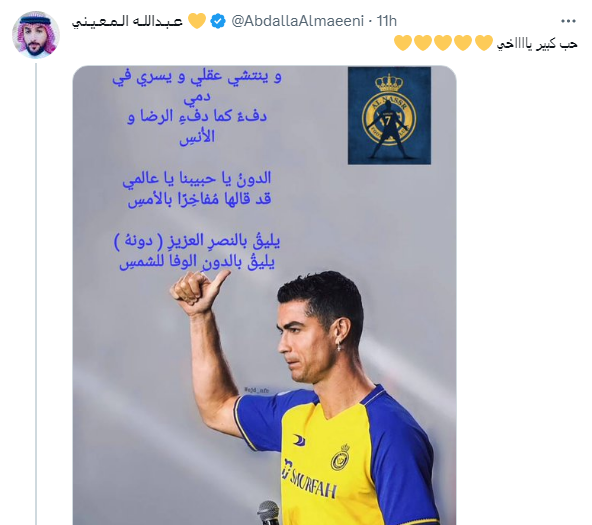This screenshot has width=592, height=525.
Task: Click the brand logo on jersey chest
Action: tap(299, 439)
